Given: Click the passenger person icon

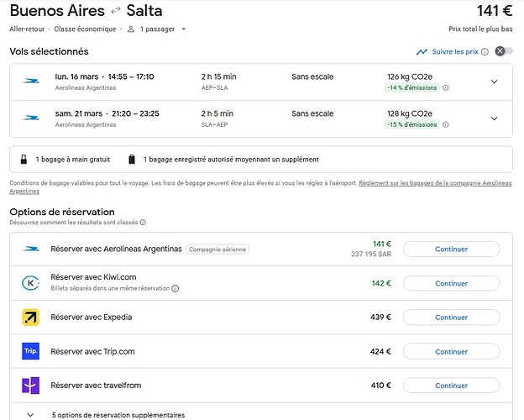Looking at the screenshot, I should point(131,29).
